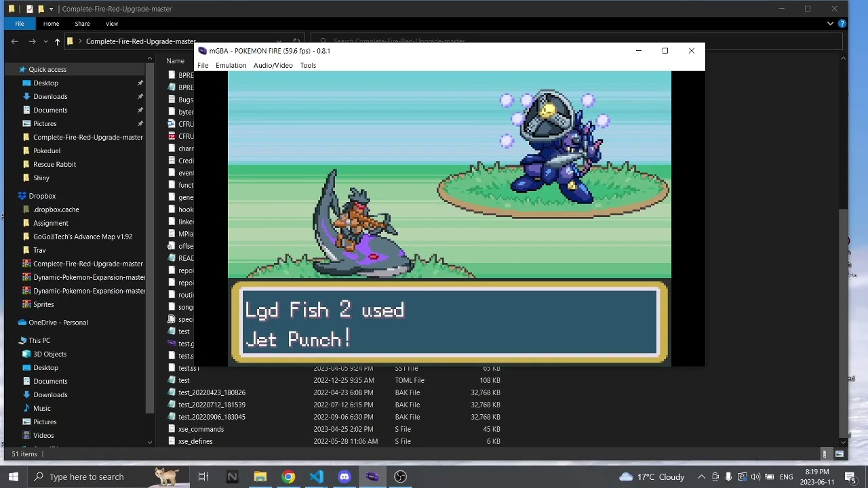Click the Explorer back arrow
This screenshot has width=868, height=488.
pos(14,41)
